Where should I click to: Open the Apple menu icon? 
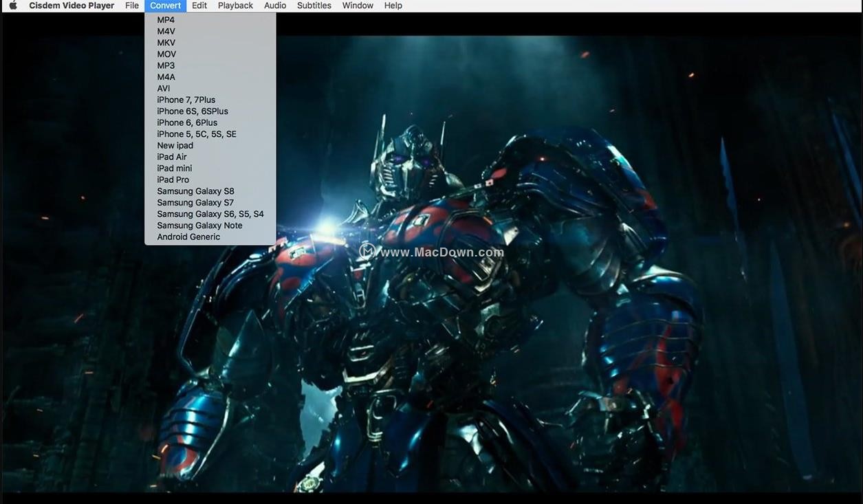[x=12, y=6]
